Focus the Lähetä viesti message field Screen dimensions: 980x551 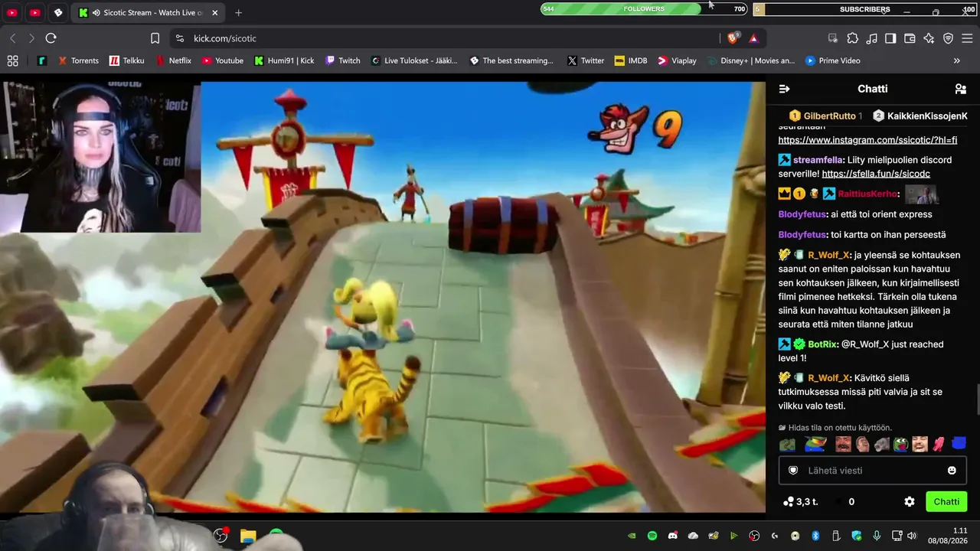[x=873, y=471]
